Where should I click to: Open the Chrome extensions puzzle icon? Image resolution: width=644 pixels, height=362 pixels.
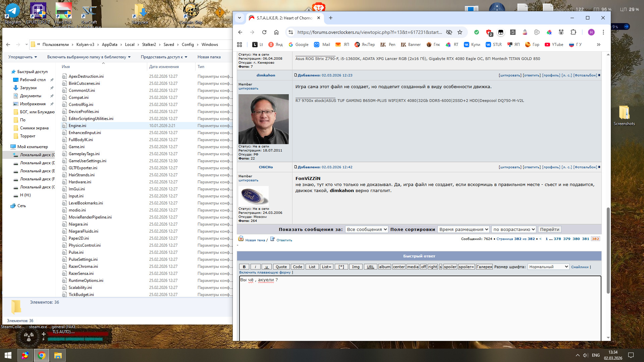point(573,32)
